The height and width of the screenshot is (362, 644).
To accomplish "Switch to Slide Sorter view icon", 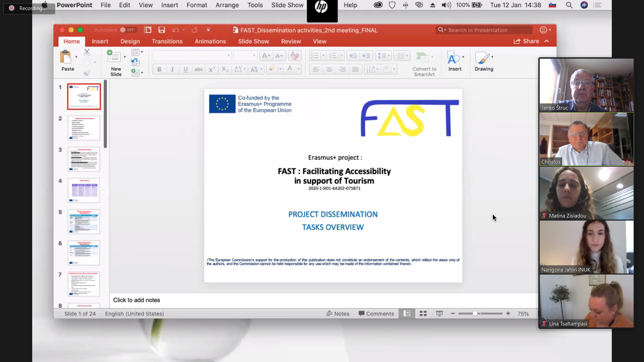I will pyautogui.click(x=423, y=313).
